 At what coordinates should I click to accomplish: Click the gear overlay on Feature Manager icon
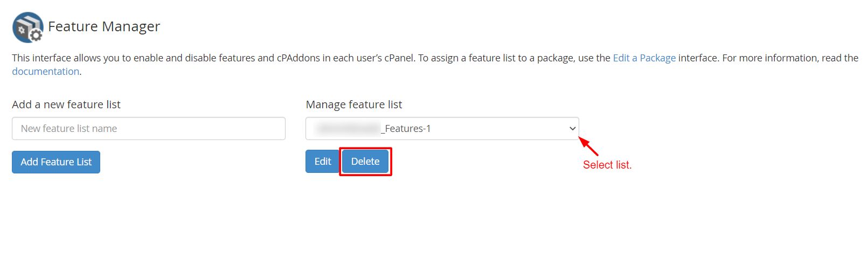point(36,36)
